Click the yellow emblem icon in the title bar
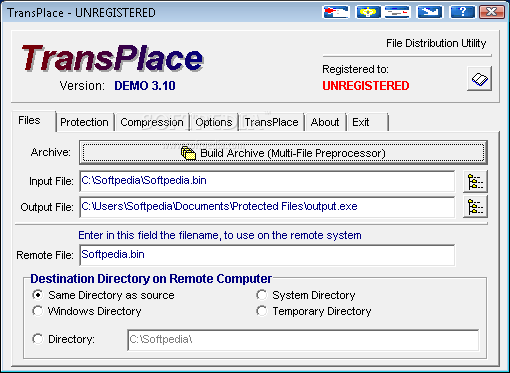 tap(368, 12)
